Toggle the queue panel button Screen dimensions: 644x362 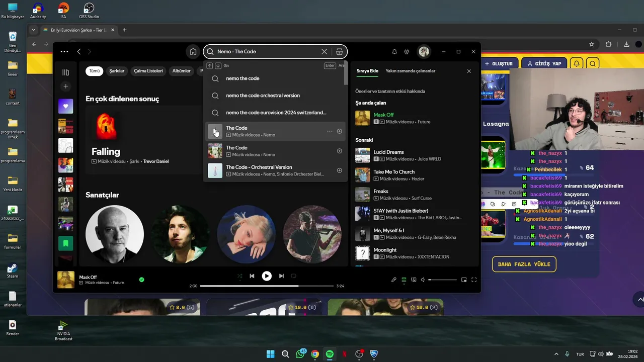coord(404,280)
